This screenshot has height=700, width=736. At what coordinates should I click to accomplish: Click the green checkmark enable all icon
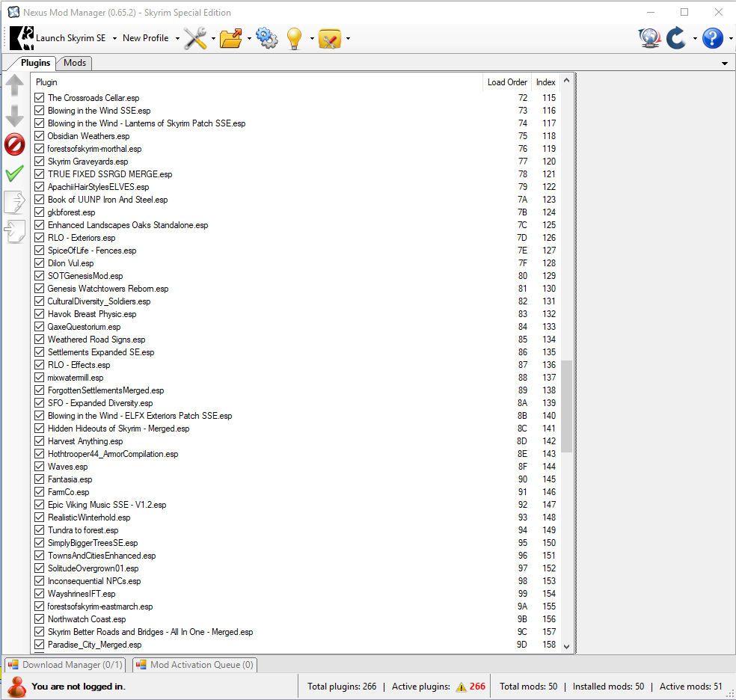[x=14, y=174]
